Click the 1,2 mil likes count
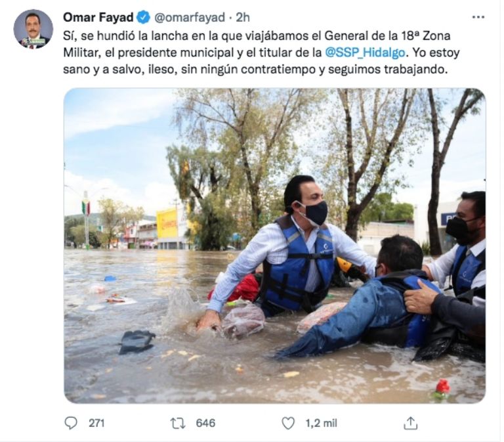The height and width of the screenshot is (442, 504). (321, 423)
